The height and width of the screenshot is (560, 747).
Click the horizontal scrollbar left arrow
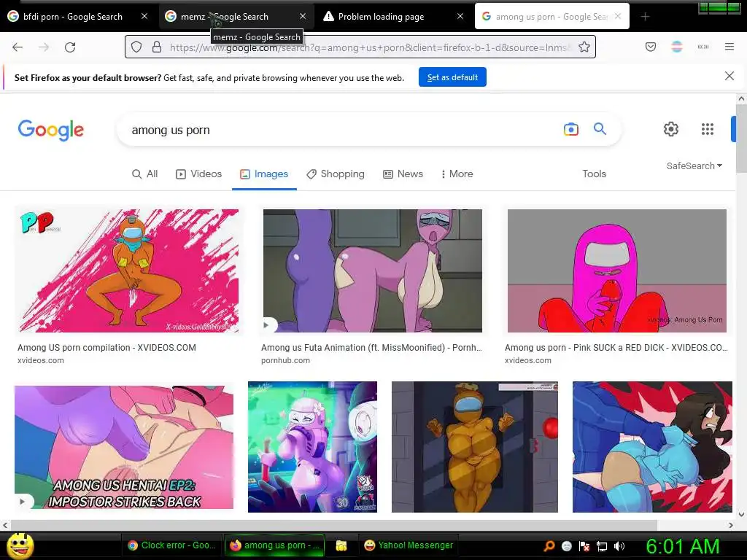5,525
